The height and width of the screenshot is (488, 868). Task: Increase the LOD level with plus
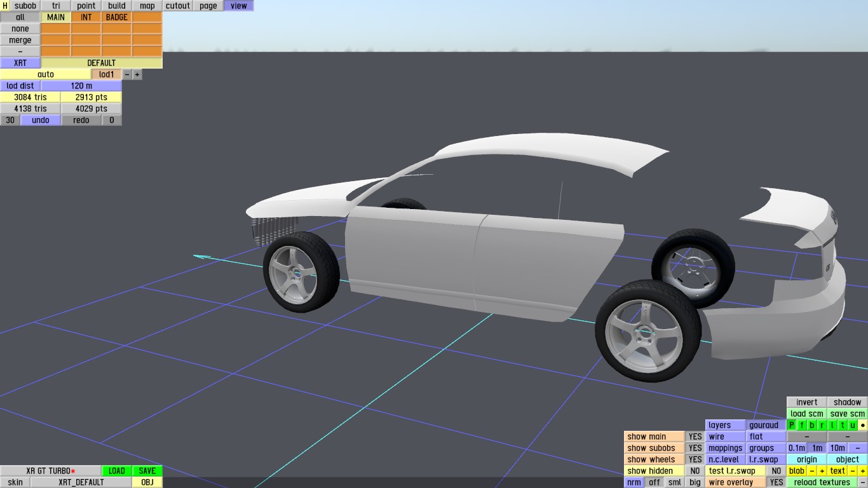[x=137, y=74]
